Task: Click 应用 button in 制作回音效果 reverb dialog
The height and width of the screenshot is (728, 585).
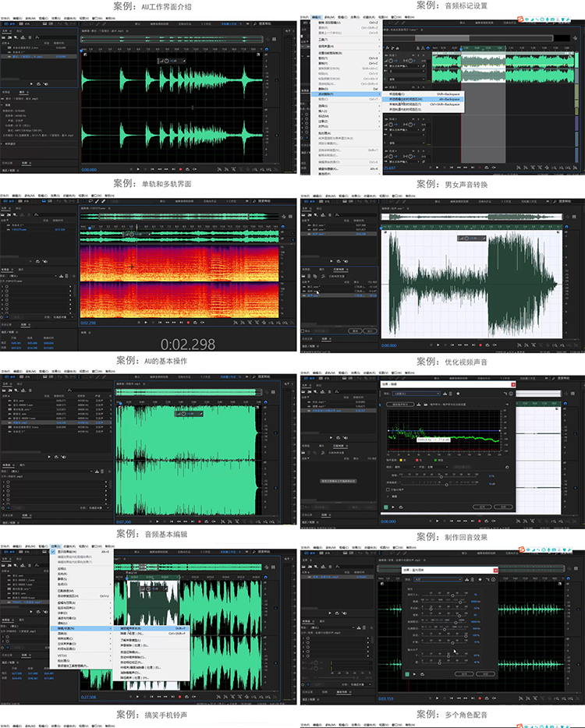Action: [464, 674]
